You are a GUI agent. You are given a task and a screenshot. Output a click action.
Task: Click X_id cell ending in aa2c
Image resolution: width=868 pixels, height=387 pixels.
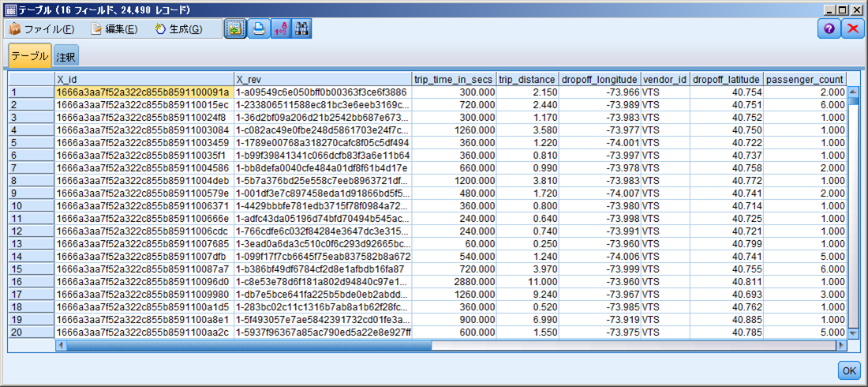tap(144, 332)
